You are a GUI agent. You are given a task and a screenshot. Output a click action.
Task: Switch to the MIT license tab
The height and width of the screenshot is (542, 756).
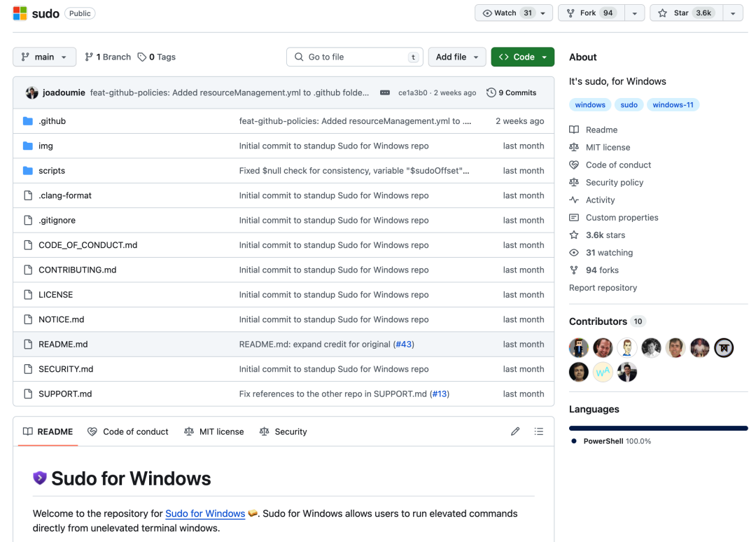(x=214, y=431)
